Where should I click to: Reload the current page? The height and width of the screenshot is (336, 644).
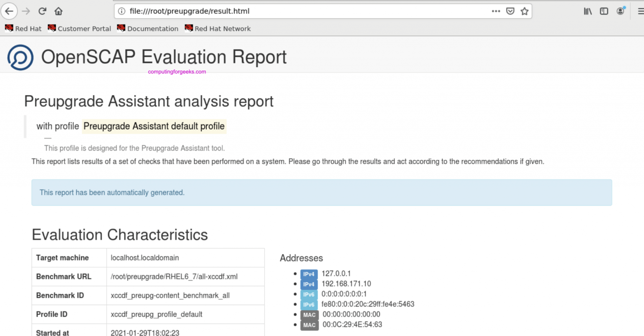pos(42,11)
